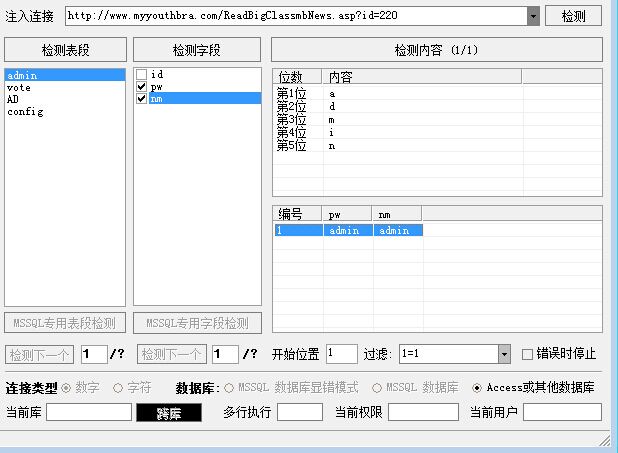
Task: Click the 编号 column header
Action: pyautogui.click(x=297, y=214)
